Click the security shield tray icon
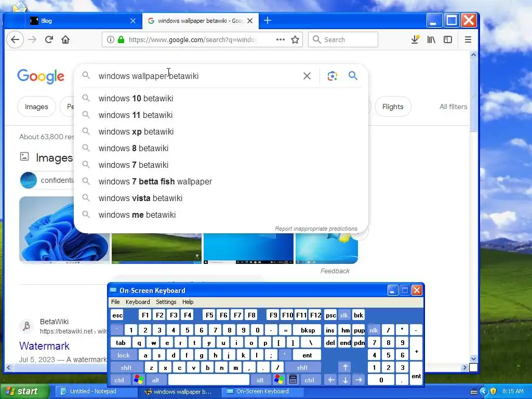 pos(494,392)
